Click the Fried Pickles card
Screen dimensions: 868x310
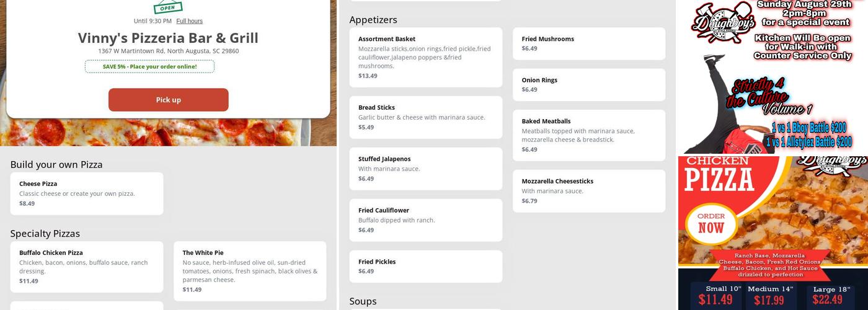426,266
